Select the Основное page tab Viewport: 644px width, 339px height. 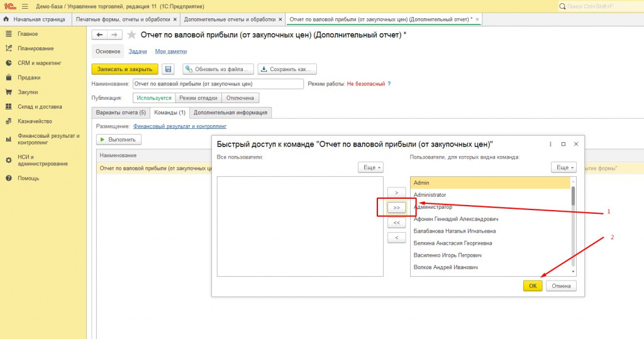(x=108, y=52)
